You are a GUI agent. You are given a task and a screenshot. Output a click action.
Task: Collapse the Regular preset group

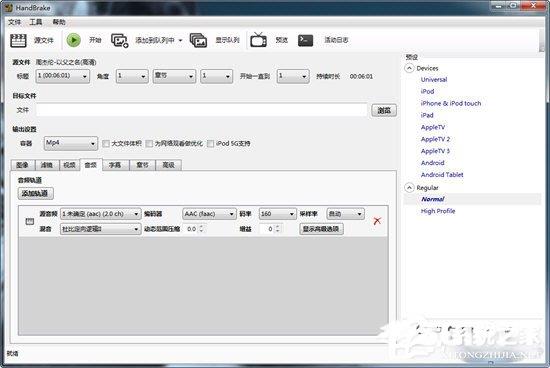[409, 188]
